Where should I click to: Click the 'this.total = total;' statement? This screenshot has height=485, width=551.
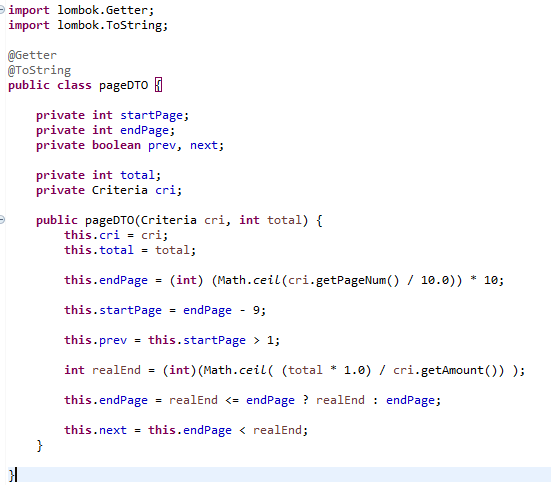coord(130,250)
